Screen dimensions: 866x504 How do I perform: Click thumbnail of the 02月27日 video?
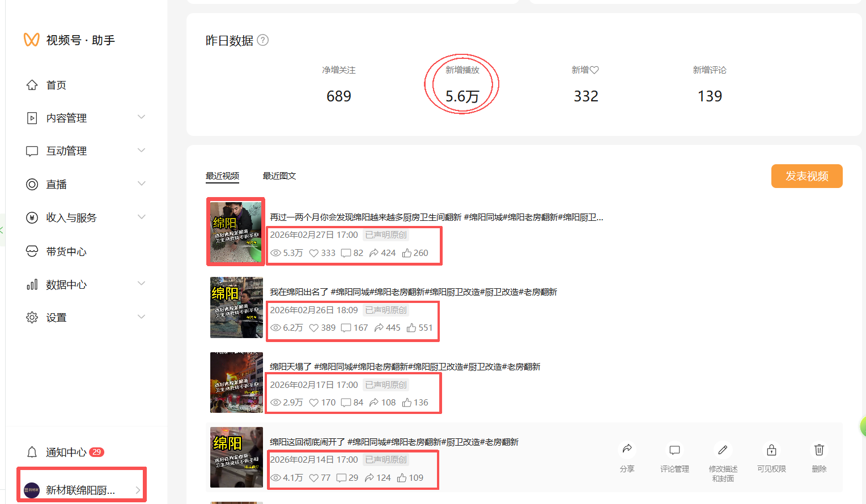point(236,232)
